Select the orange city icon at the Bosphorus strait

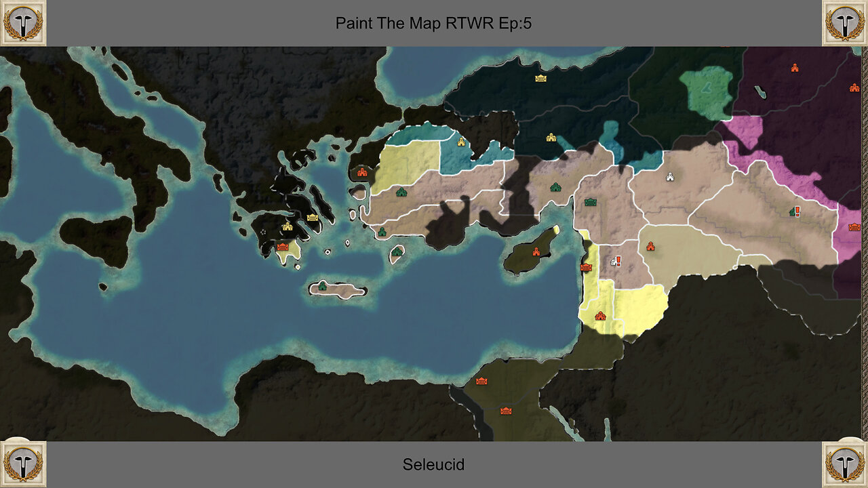point(361,172)
